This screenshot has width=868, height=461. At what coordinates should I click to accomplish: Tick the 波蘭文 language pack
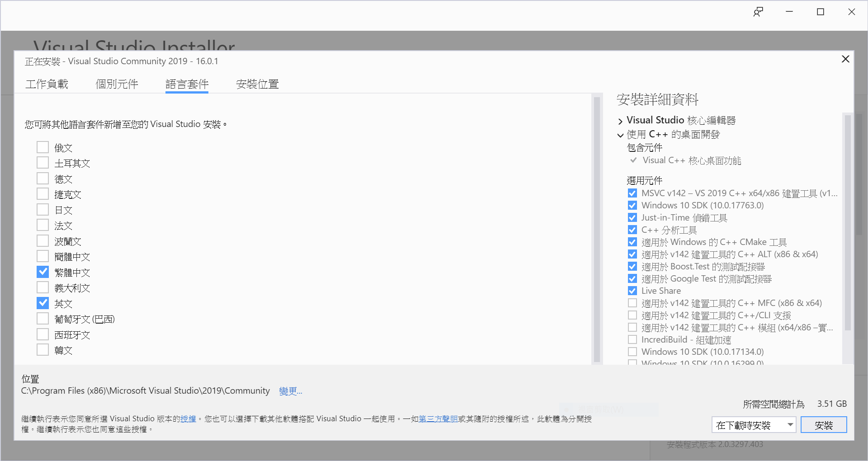pos(43,241)
